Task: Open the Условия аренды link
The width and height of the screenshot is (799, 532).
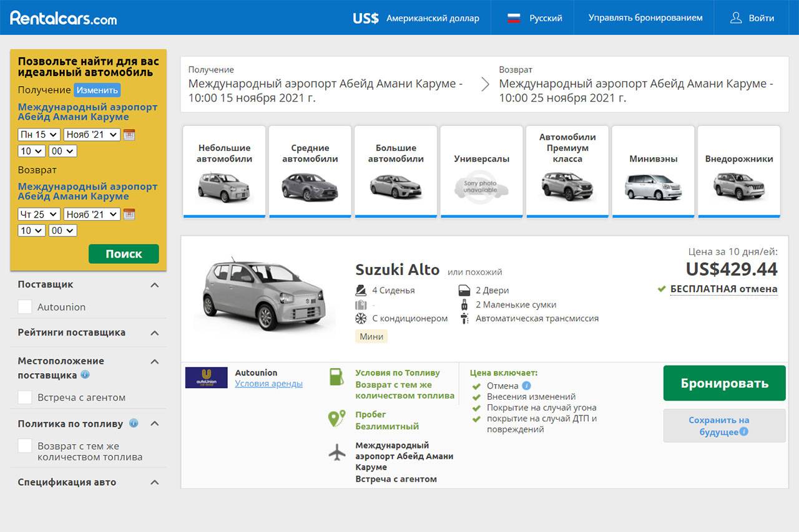Action: (x=268, y=384)
